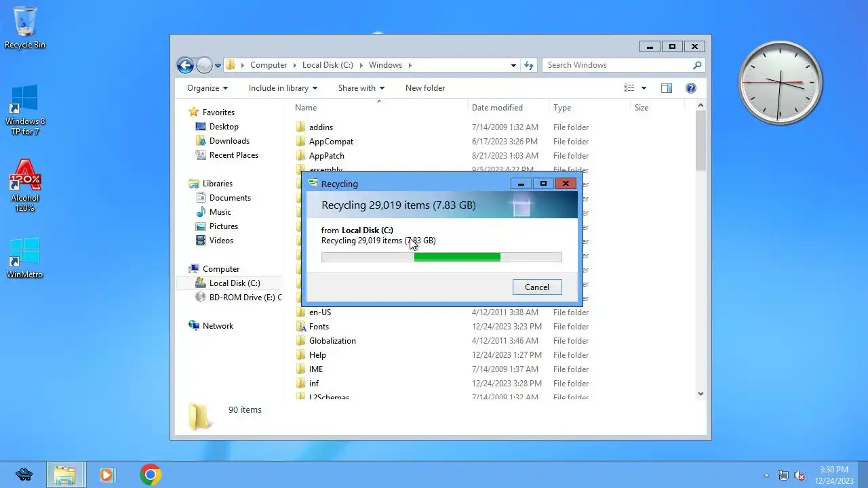Expand the Computer breadcrumb arrow
Viewport: 868px width, 488px height.
pyautogui.click(x=294, y=65)
